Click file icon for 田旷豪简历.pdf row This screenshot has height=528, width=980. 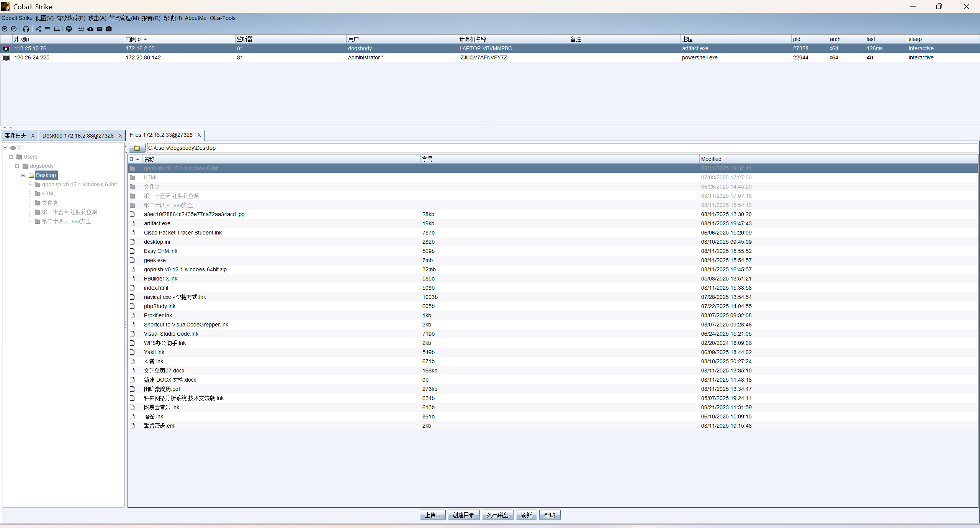coord(132,389)
